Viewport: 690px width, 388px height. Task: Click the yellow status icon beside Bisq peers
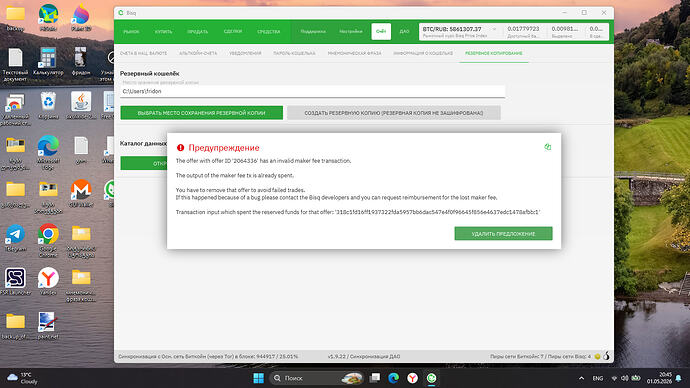(x=597, y=356)
